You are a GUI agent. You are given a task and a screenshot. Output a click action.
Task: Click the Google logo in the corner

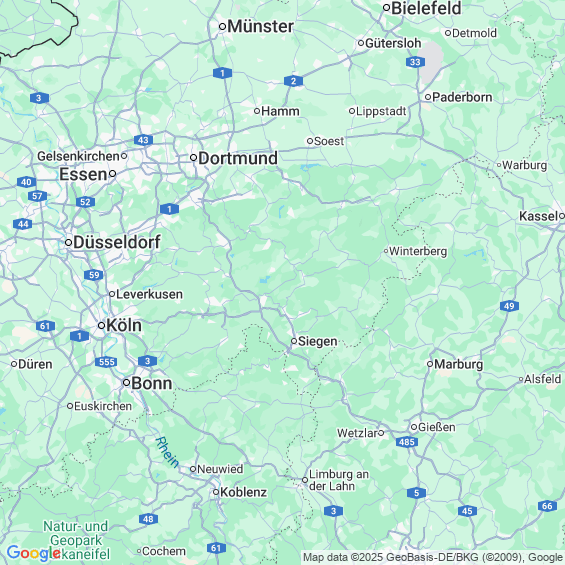[x=34, y=553]
